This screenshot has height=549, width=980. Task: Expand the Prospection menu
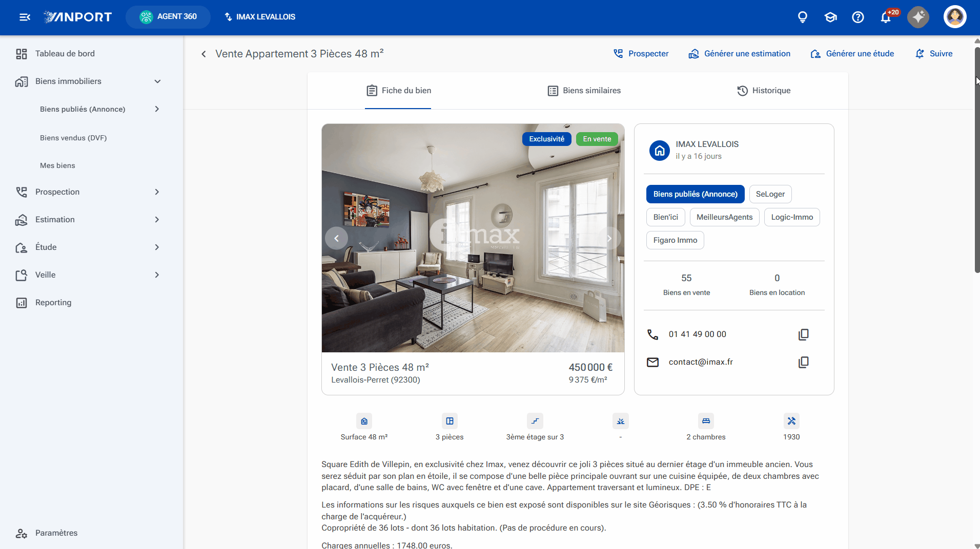pyautogui.click(x=157, y=192)
